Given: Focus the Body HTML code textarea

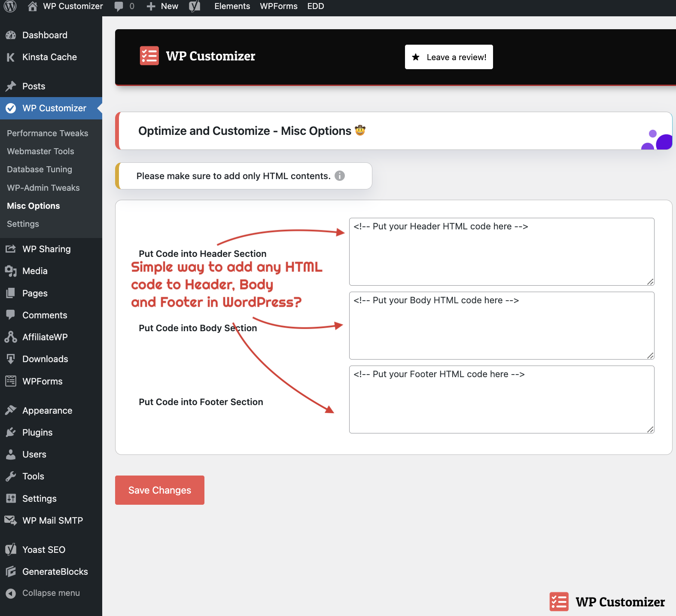Looking at the screenshot, I should pyautogui.click(x=502, y=326).
